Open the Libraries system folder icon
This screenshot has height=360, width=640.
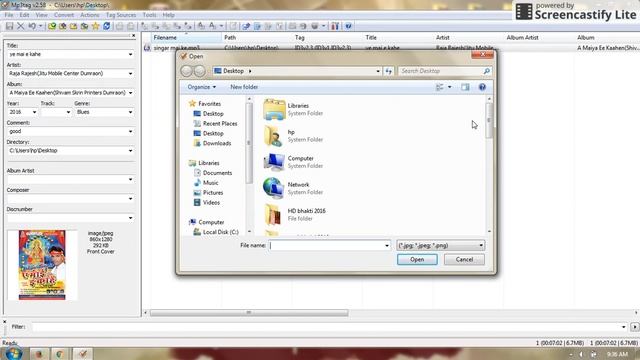coord(274,109)
